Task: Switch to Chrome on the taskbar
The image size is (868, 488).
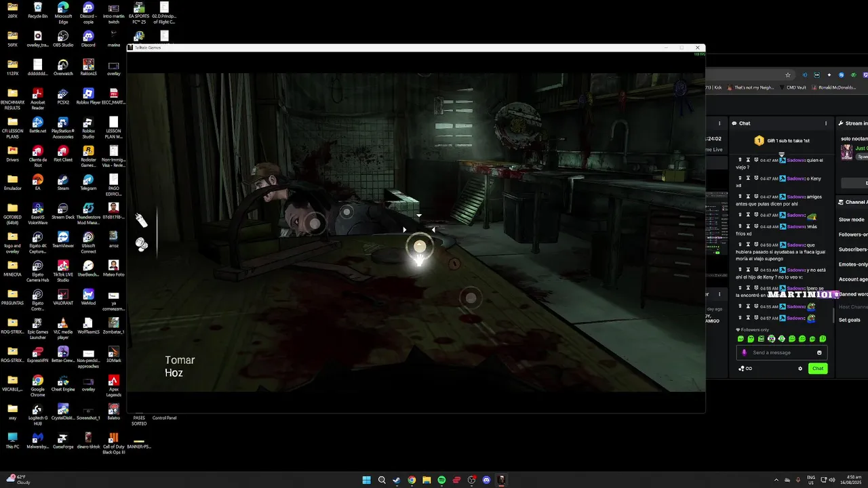Action: point(412,480)
